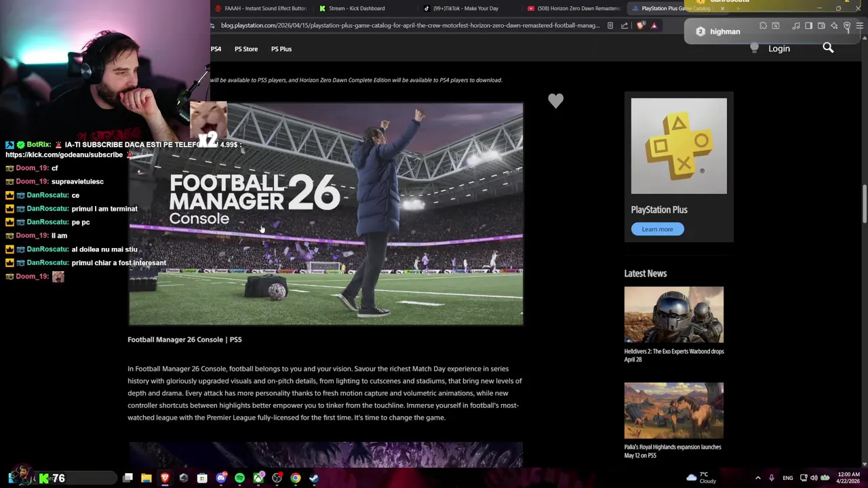
Task: Open PS4 in the site navigation
Action: point(216,49)
